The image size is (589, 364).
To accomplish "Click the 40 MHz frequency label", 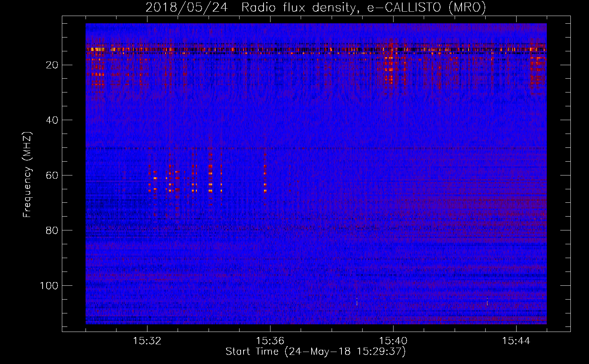I will point(52,120).
